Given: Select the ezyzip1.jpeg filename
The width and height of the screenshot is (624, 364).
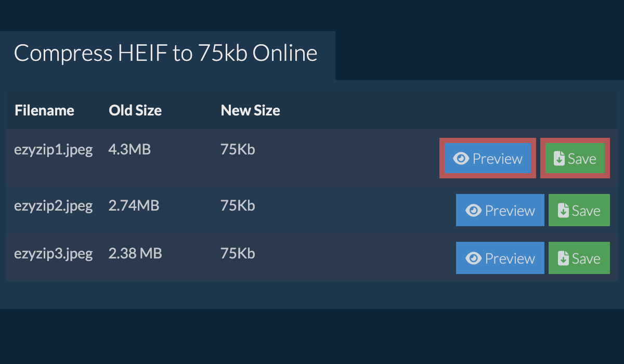Looking at the screenshot, I should 54,150.
